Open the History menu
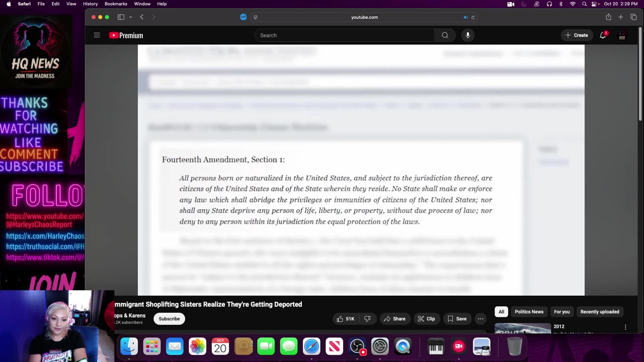Image resolution: width=644 pixels, height=362 pixels. pos(90,4)
